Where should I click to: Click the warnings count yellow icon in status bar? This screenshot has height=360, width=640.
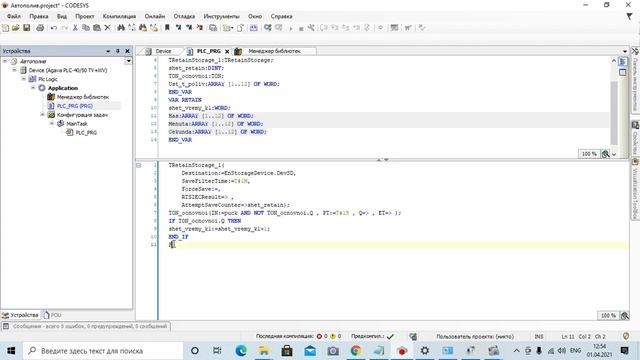[333, 336]
